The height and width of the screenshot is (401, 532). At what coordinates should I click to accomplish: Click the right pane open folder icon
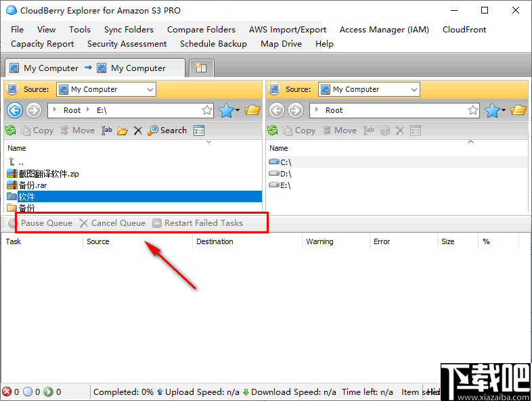[x=518, y=110]
